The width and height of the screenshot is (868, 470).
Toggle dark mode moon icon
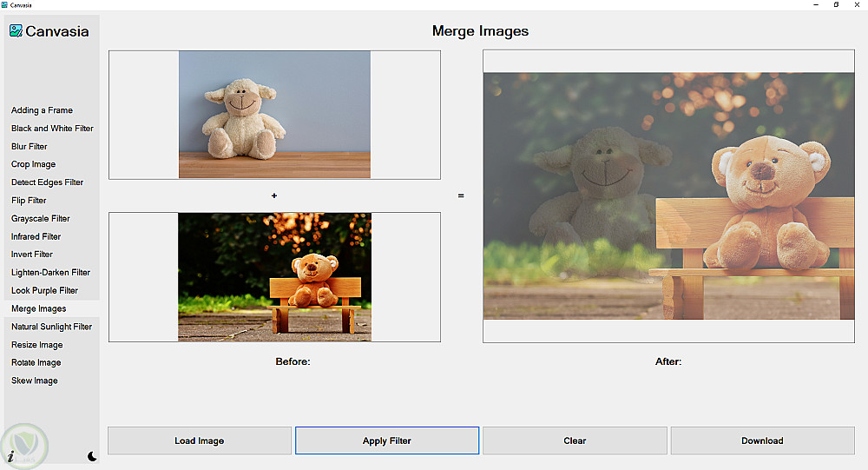tap(92, 456)
